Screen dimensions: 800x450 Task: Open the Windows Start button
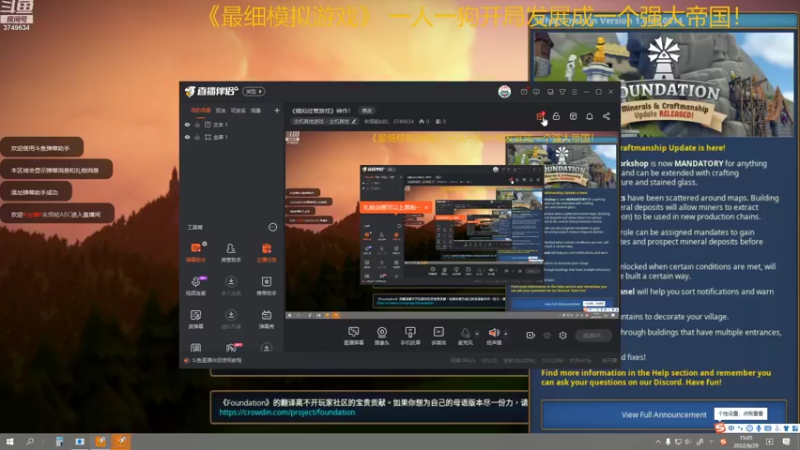click(10, 441)
